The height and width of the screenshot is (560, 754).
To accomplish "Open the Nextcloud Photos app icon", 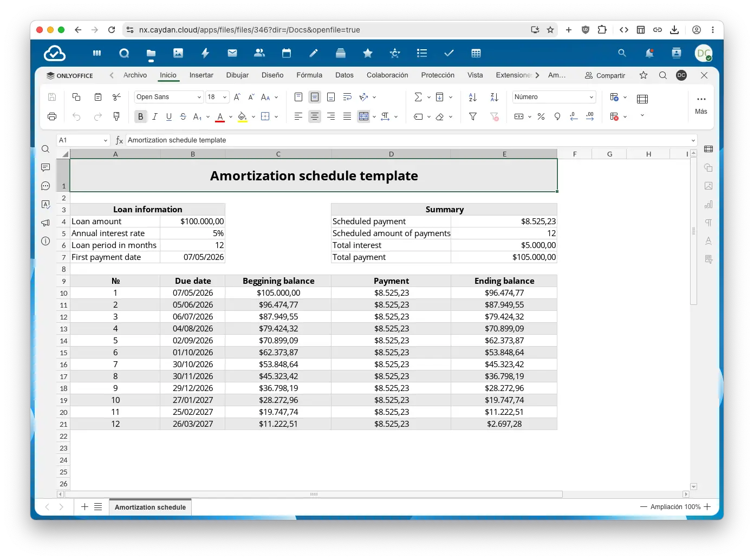I will 178,53.
